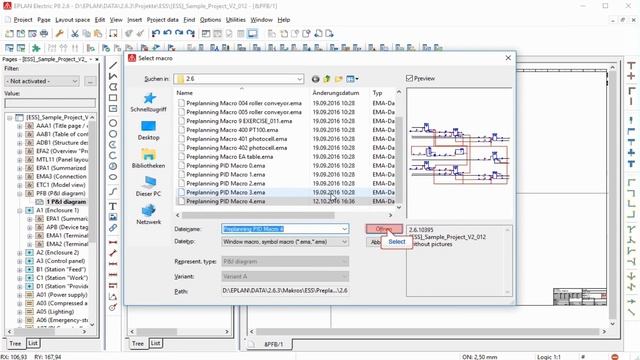Click the Öffnen button
Screen dimensions: 640x360
pos(384,229)
